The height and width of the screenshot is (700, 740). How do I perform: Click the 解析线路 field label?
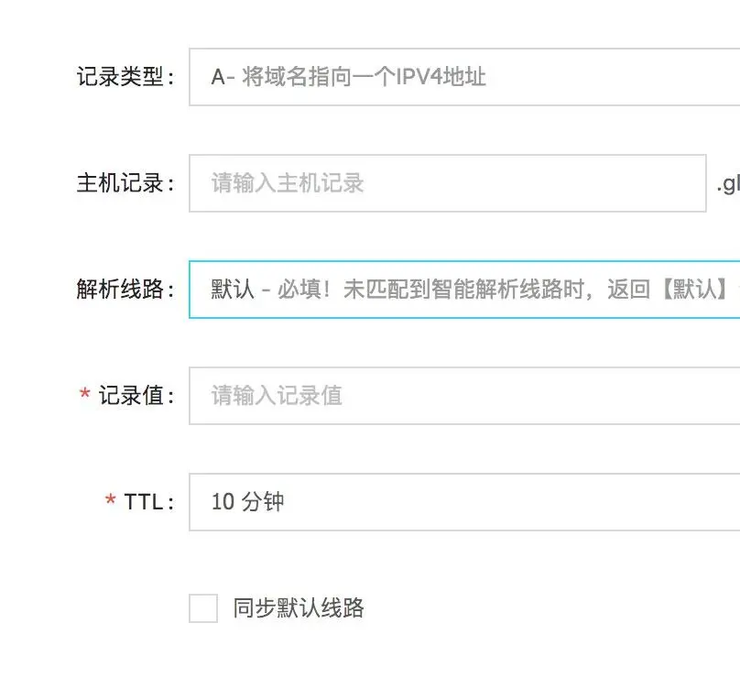click(x=125, y=290)
